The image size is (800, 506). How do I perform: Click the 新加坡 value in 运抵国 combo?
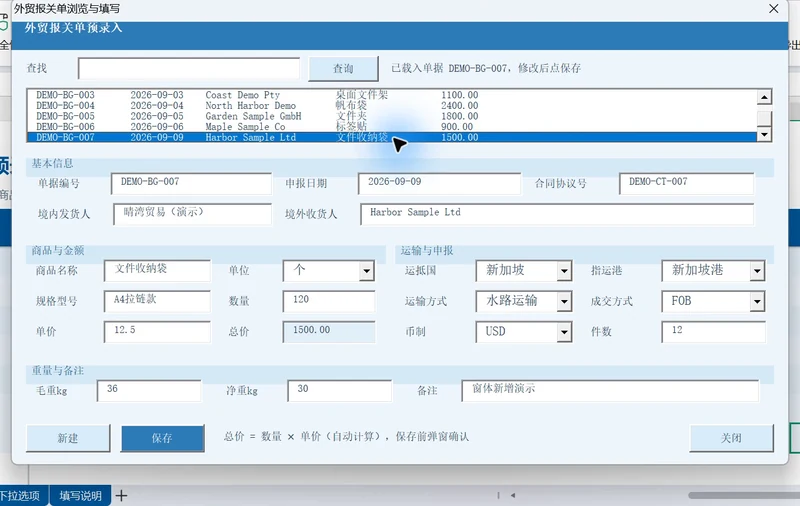point(505,270)
